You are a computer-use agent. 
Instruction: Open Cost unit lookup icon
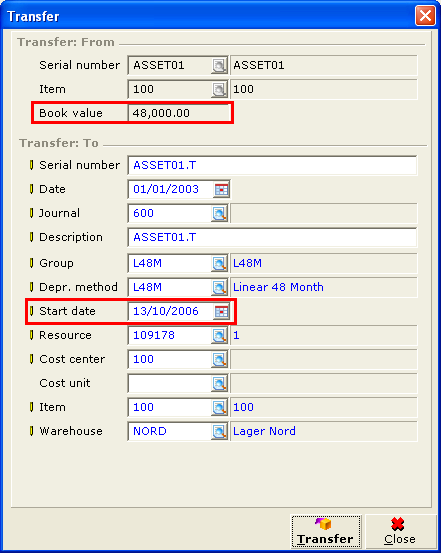click(219, 384)
